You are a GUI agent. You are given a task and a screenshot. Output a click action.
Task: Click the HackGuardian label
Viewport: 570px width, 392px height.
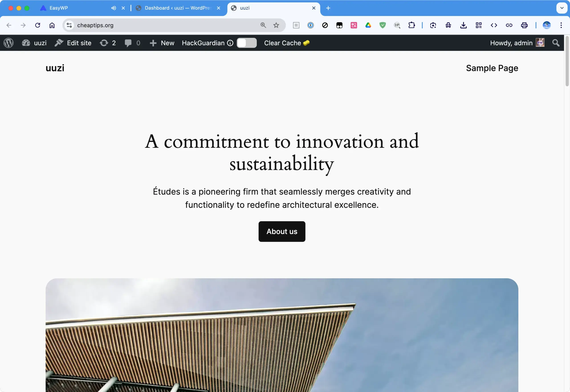[203, 43]
